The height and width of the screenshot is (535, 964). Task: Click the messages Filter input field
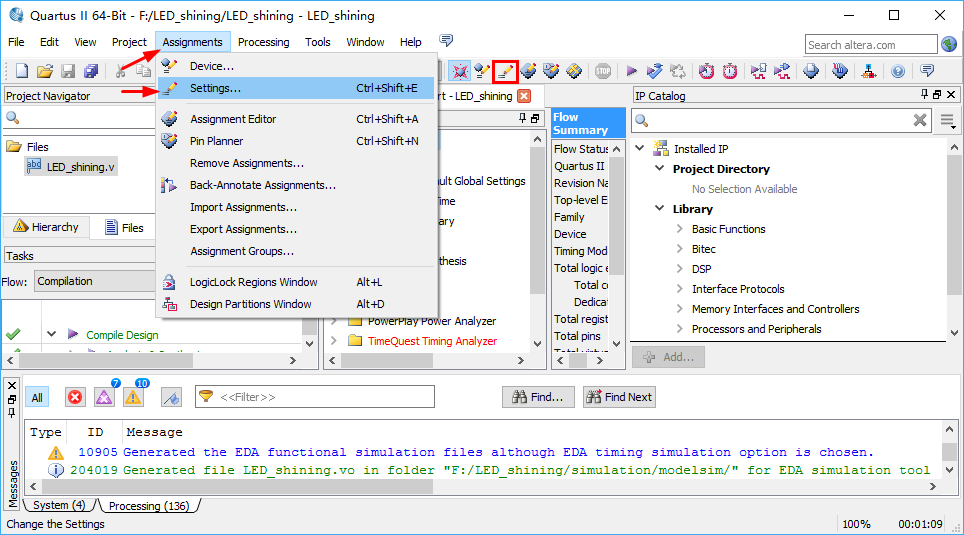coord(315,397)
